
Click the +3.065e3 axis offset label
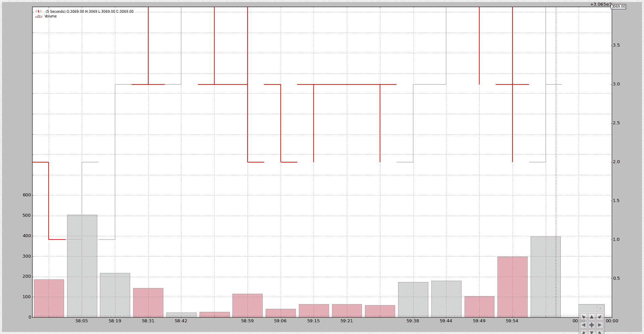(601, 4)
